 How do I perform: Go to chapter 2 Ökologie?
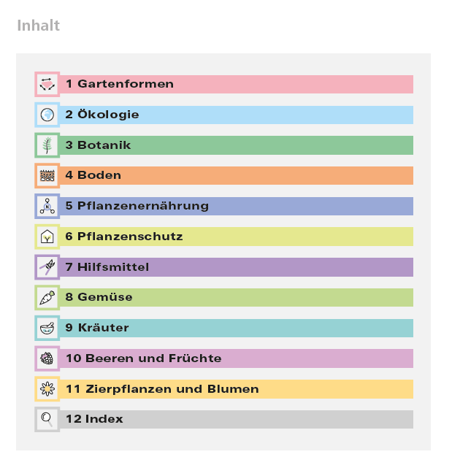click(x=236, y=115)
